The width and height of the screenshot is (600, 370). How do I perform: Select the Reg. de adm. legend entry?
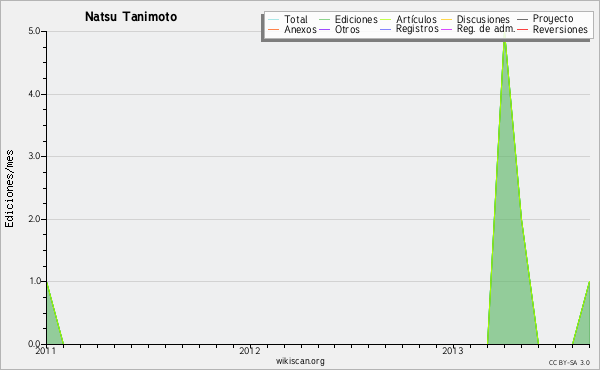pos(486,29)
